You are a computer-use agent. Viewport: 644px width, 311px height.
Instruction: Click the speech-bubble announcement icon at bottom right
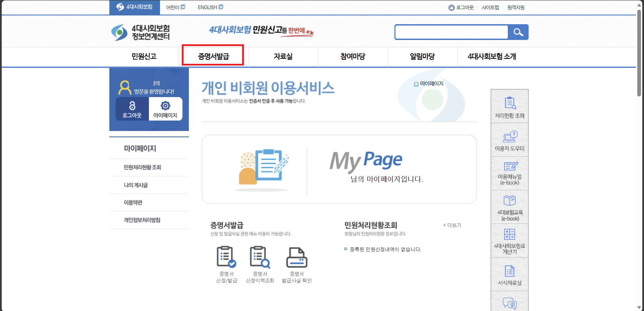coord(509,303)
